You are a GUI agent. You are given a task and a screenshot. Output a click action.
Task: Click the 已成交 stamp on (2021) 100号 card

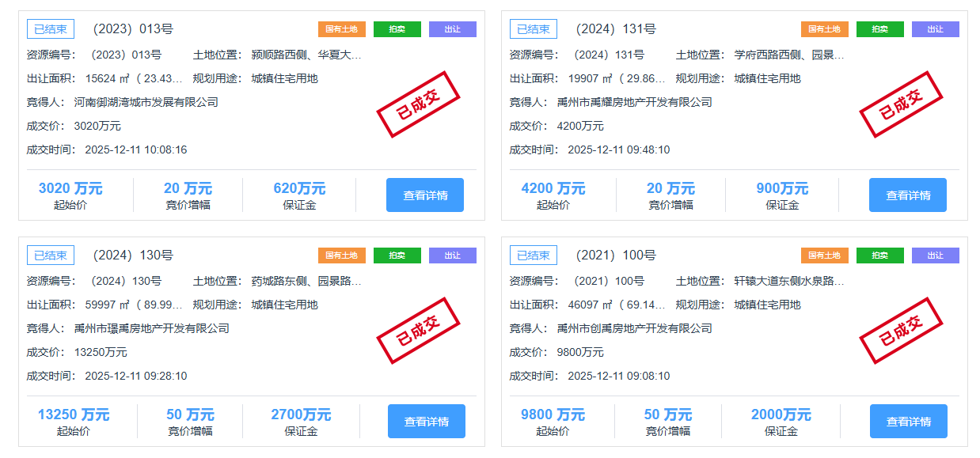click(x=901, y=331)
